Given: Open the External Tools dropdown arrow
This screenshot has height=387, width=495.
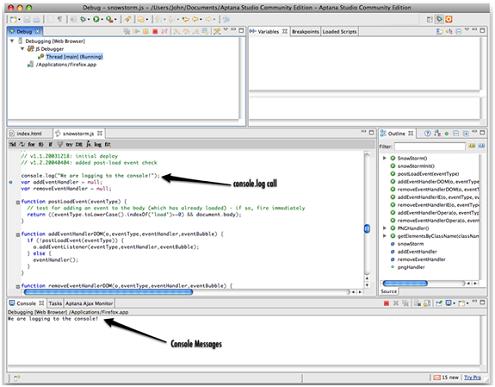Looking at the screenshot, I should pyautogui.click(x=115, y=20).
